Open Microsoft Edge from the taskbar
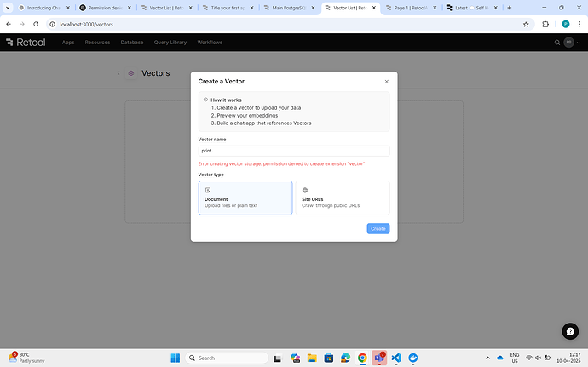588x367 pixels. tap(345, 358)
